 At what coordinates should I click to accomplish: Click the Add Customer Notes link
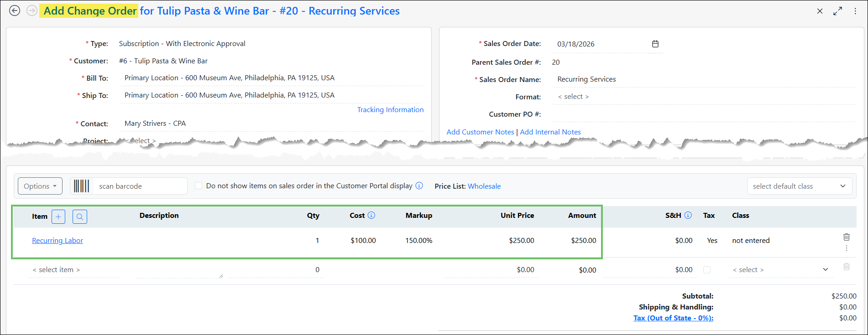coord(480,132)
